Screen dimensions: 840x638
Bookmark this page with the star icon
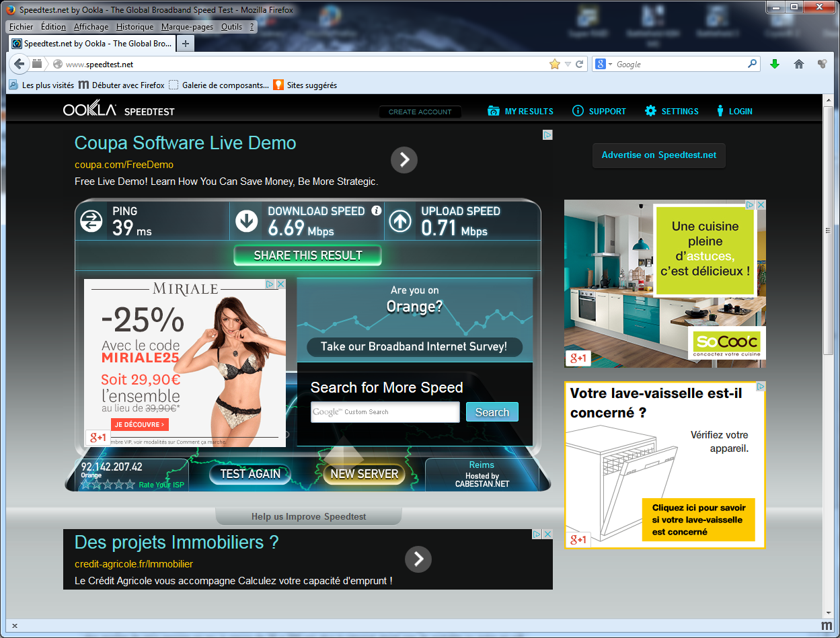554,64
